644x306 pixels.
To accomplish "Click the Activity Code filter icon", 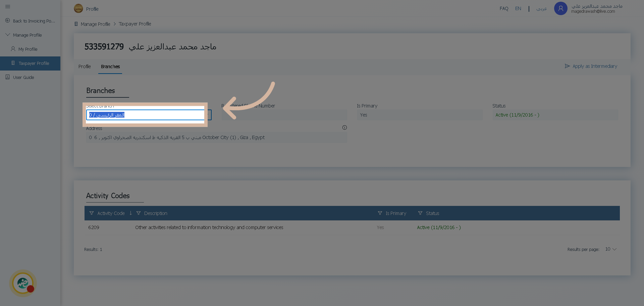I will click(x=92, y=213).
